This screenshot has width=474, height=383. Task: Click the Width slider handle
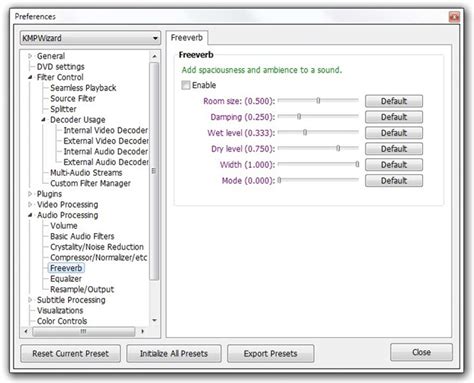(x=357, y=164)
